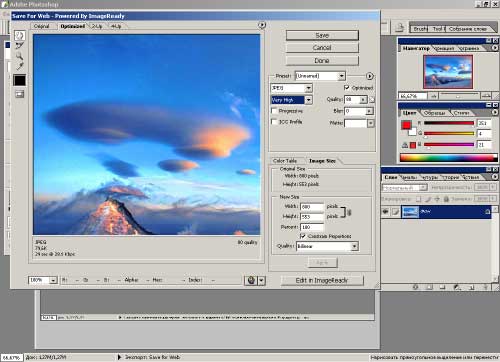Click the black eyedropper color swatch

[x=19, y=80]
